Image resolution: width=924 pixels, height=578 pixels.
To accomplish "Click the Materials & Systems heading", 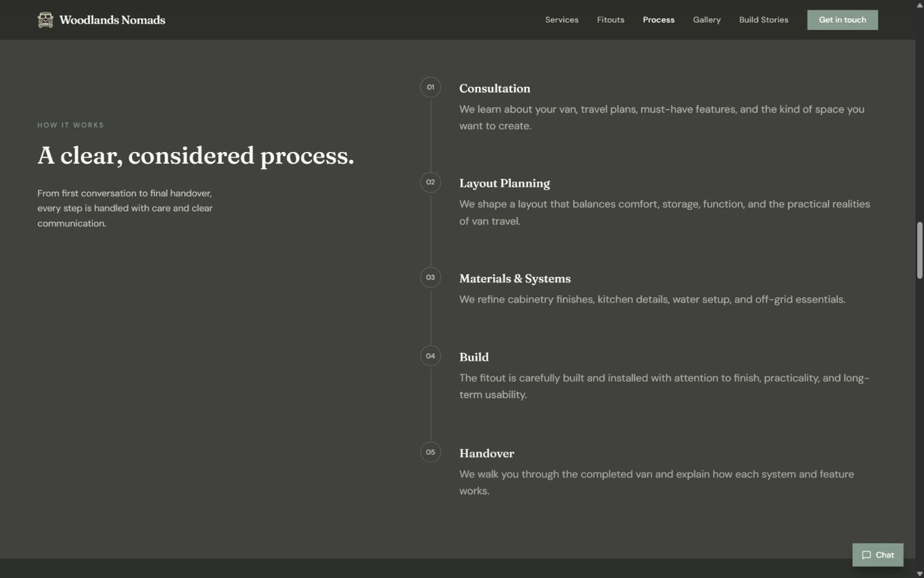I will click(515, 279).
